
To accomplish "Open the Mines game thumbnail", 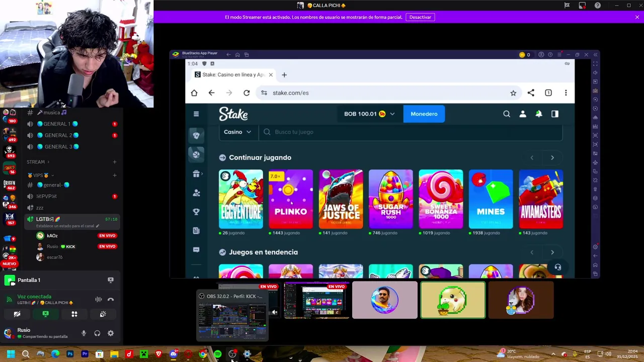I will 491,199.
